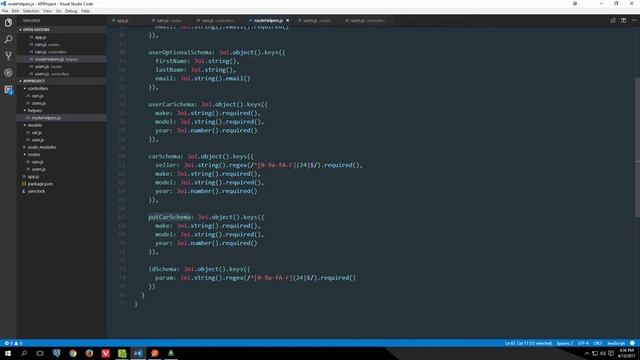This screenshot has width=640, height=360.
Task: Launch Chrome from the taskbar
Action: coord(73,353)
